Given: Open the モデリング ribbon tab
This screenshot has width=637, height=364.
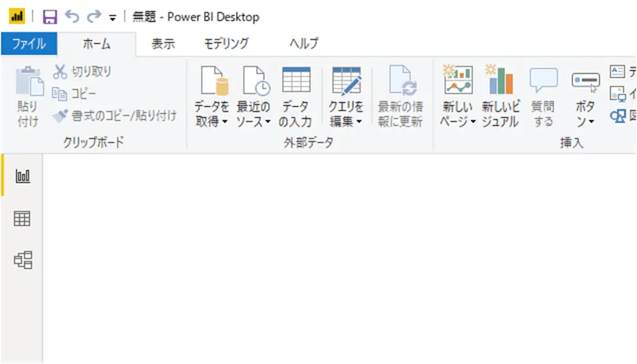Looking at the screenshot, I should point(226,44).
